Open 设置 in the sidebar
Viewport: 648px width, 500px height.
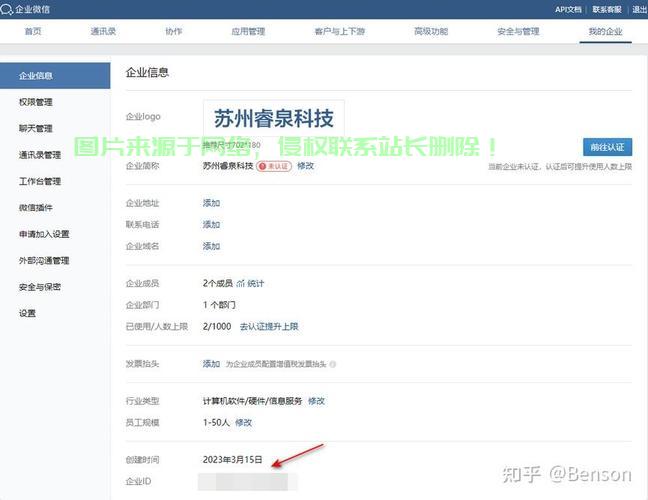point(27,313)
